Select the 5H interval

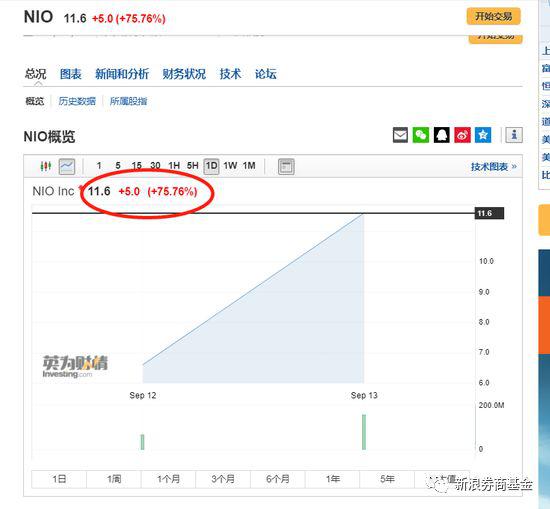(x=193, y=166)
